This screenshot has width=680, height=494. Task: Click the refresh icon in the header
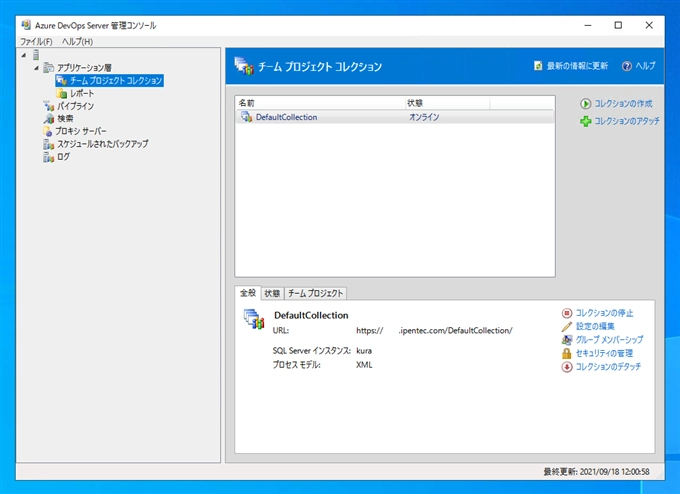tap(538, 66)
